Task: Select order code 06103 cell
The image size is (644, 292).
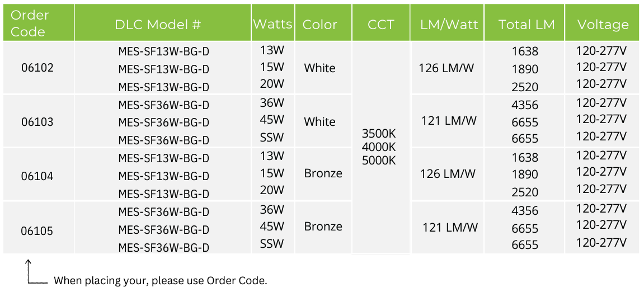Action: click(37, 122)
